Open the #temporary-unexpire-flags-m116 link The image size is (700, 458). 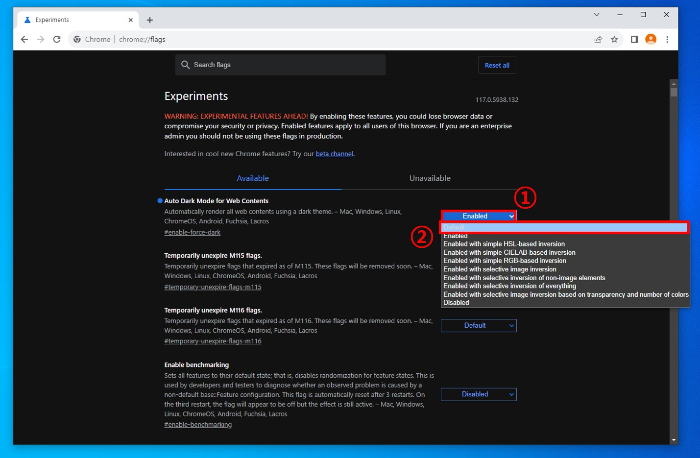(212, 341)
